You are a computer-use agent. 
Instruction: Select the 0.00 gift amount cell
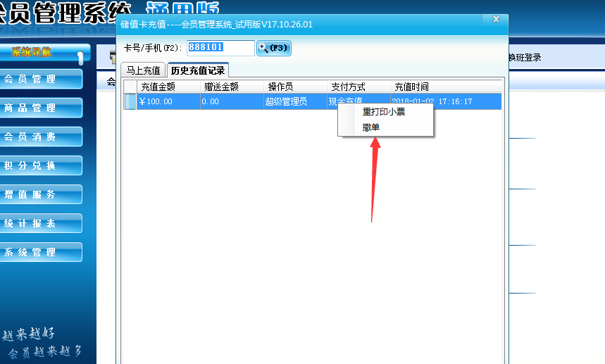[x=232, y=101]
